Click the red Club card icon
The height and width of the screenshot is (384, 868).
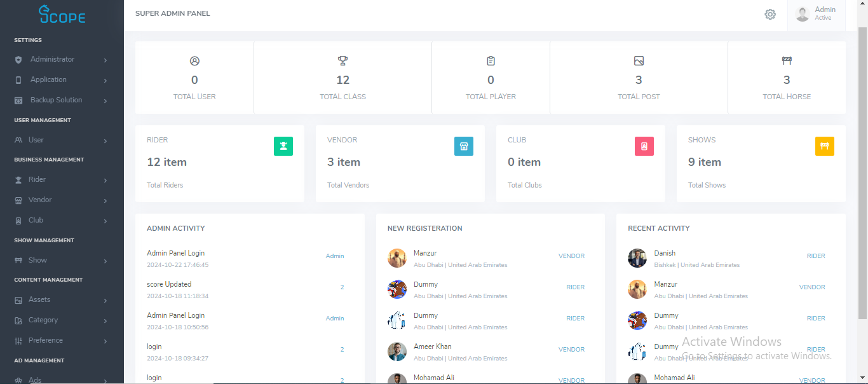point(644,146)
